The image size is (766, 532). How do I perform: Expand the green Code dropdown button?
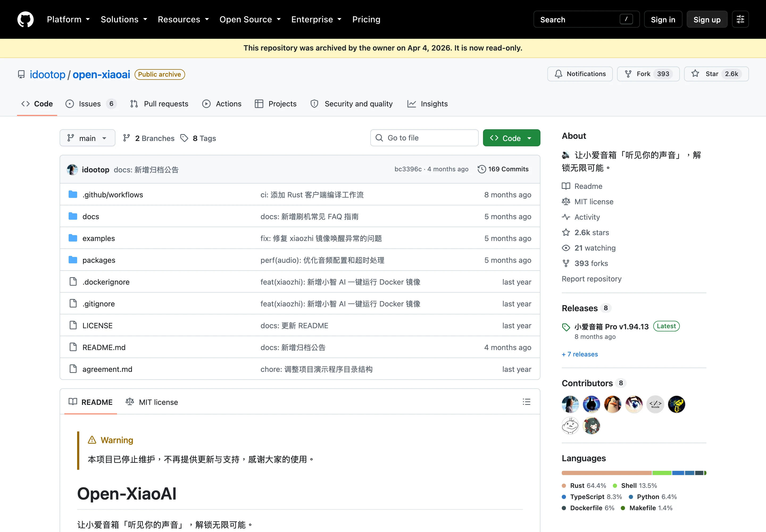pyautogui.click(x=511, y=138)
